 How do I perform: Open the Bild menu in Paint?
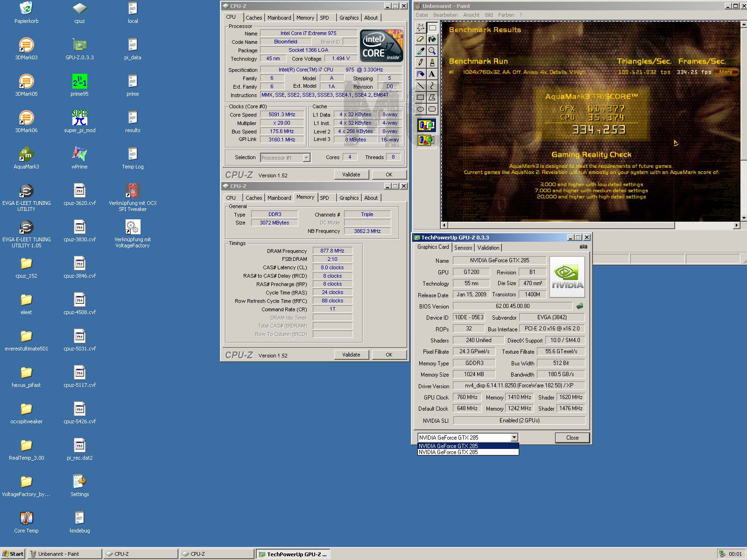click(489, 15)
